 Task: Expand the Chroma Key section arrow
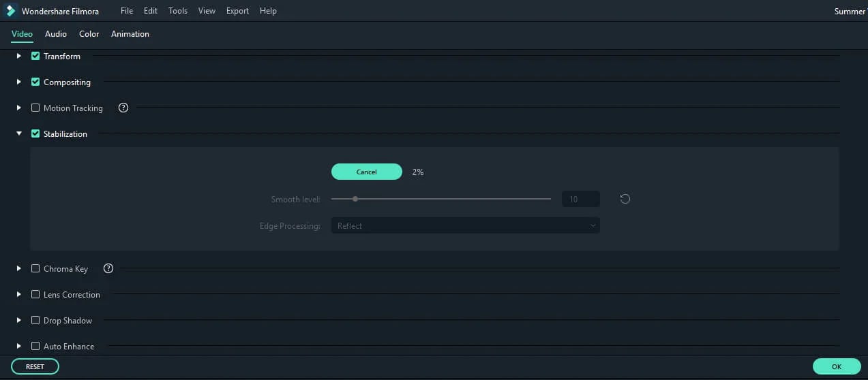(x=19, y=268)
